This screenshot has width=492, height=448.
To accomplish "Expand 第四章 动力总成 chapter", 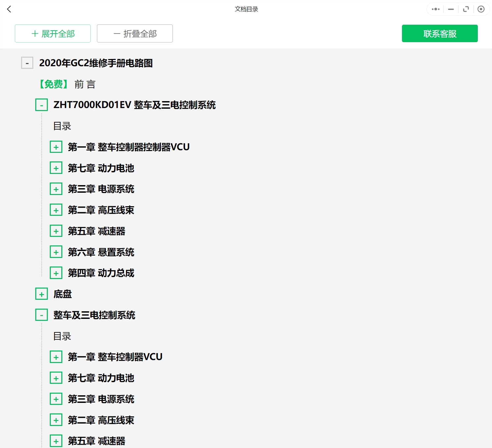I will click(56, 273).
